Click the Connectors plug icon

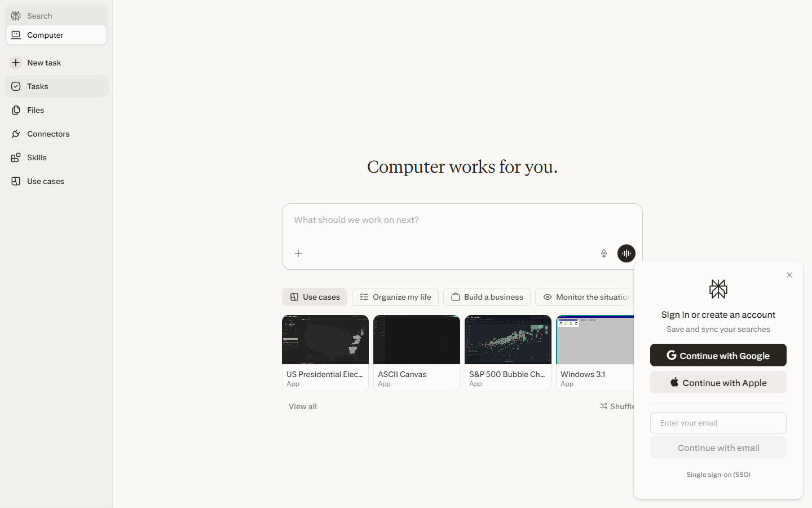point(16,134)
